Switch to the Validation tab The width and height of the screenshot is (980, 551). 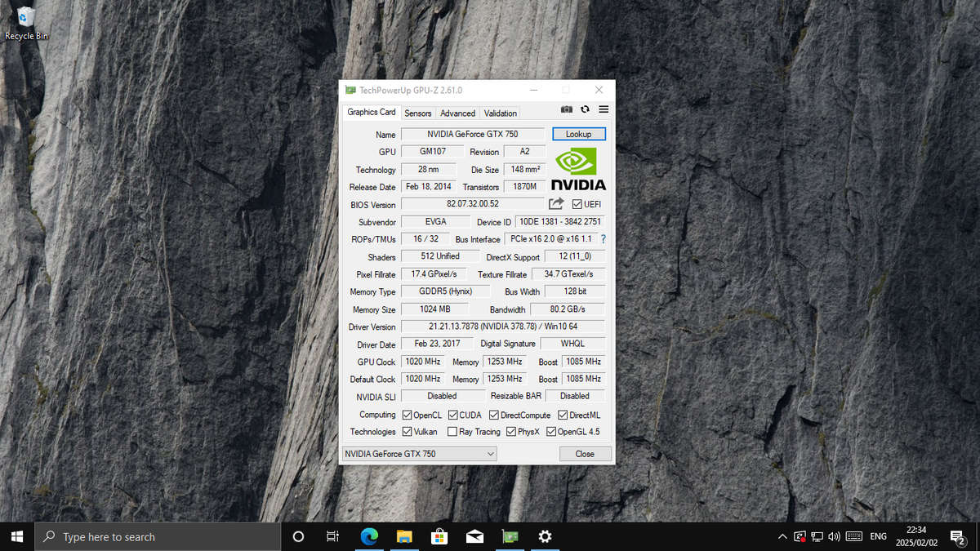(x=500, y=113)
